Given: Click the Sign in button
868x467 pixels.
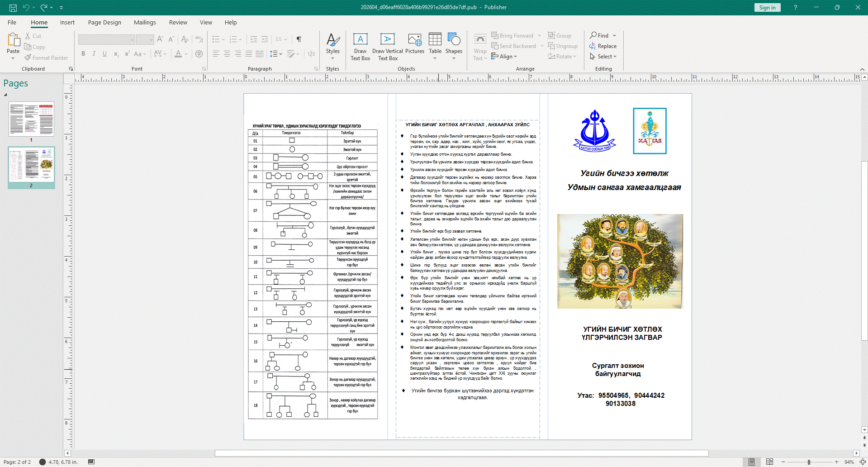Looking at the screenshot, I should [x=767, y=7].
